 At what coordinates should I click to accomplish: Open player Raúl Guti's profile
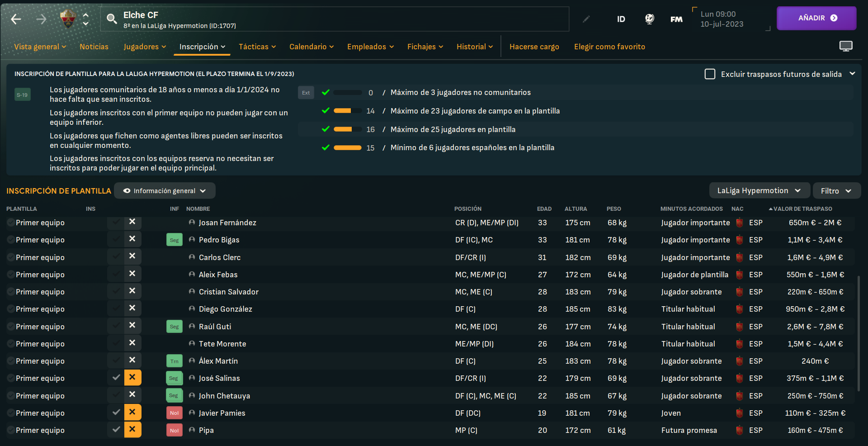pyautogui.click(x=215, y=327)
